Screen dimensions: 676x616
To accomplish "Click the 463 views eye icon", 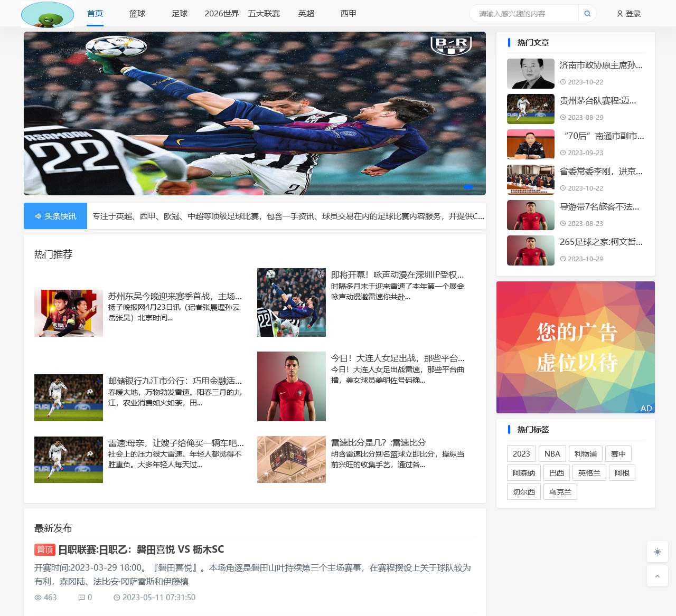I will [38, 598].
